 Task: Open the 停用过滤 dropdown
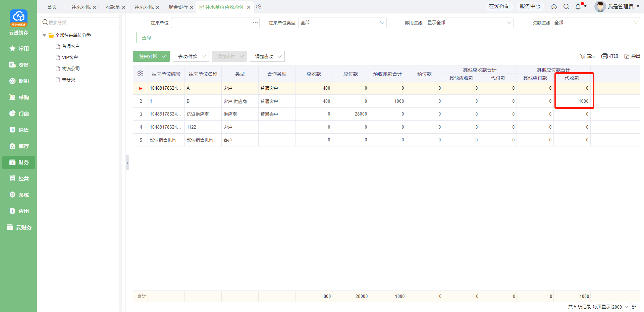(469, 23)
